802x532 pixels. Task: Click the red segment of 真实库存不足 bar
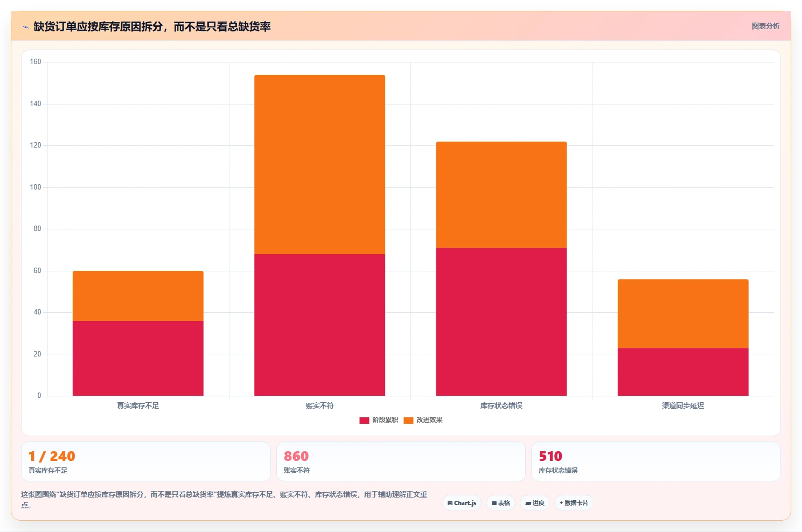(138, 358)
